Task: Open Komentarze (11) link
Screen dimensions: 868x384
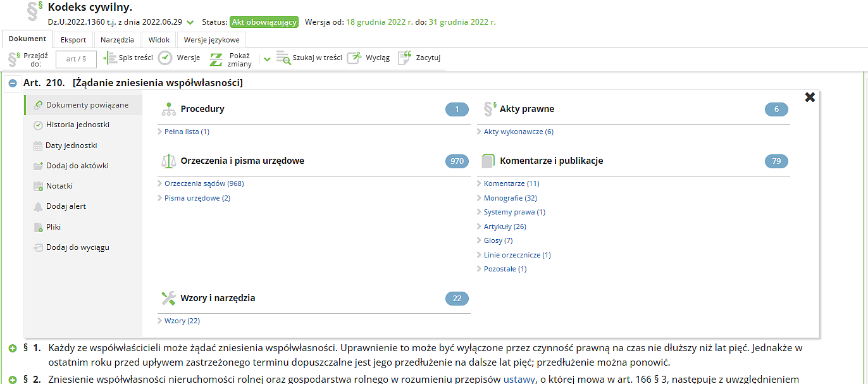Action: (511, 183)
